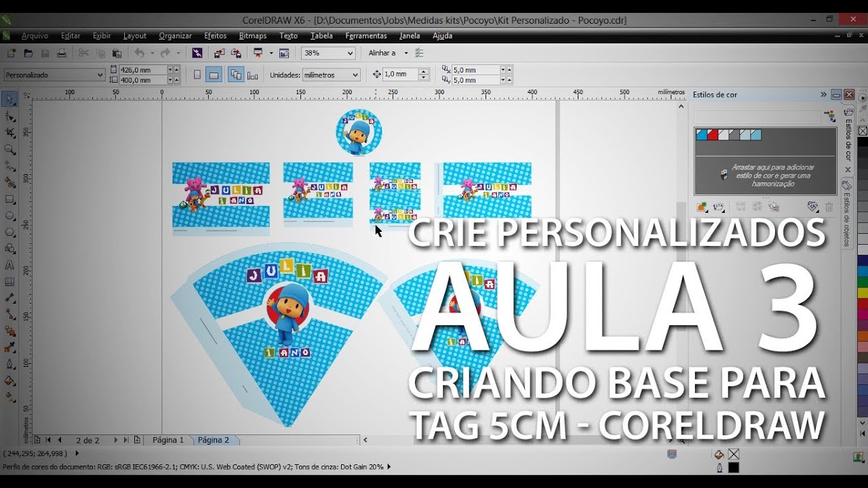
Task: Collapse the Estilos de cor docker with chevrons
Action: (823, 95)
